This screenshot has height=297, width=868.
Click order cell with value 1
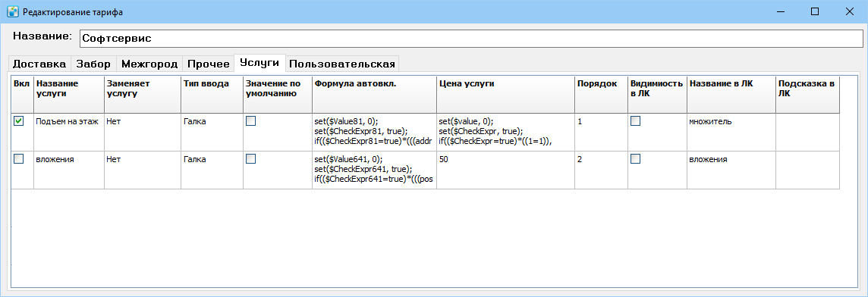pyautogui.click(x=602, y=132)
